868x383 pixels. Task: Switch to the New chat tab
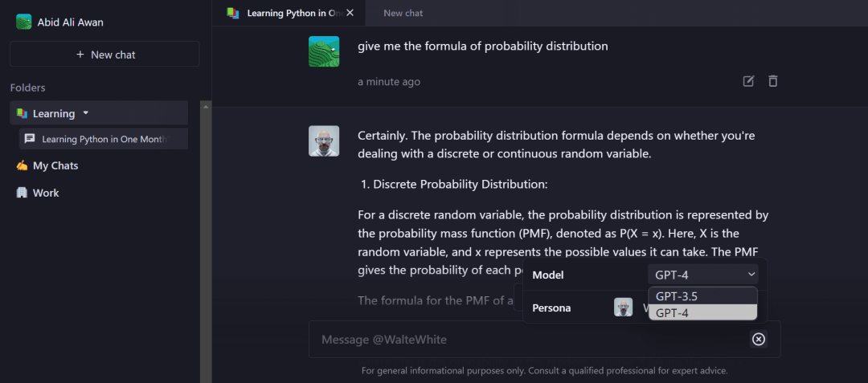[x=403, y=13]
